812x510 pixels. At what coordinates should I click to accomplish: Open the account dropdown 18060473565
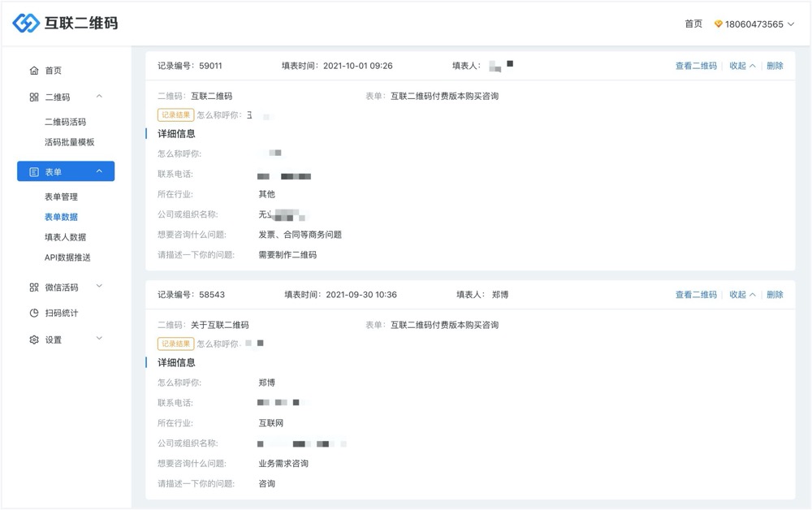coord(754,24)
